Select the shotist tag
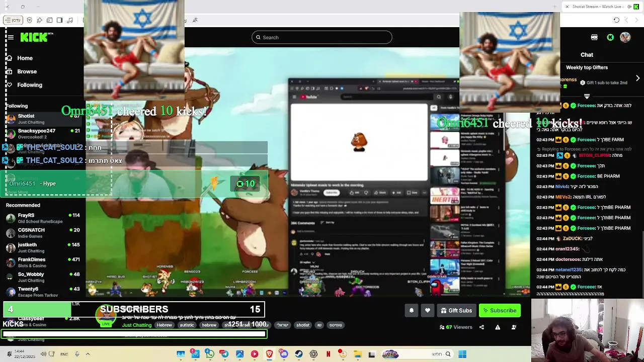 (303, 325)
